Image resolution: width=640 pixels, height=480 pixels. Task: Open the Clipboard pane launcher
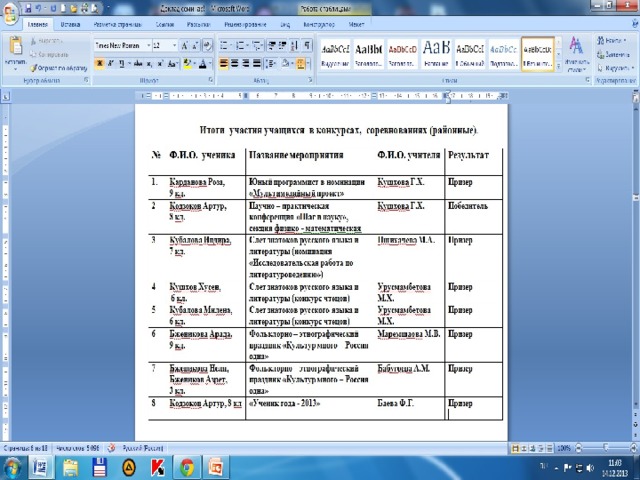pyautogui.click(x=86, y=80)
